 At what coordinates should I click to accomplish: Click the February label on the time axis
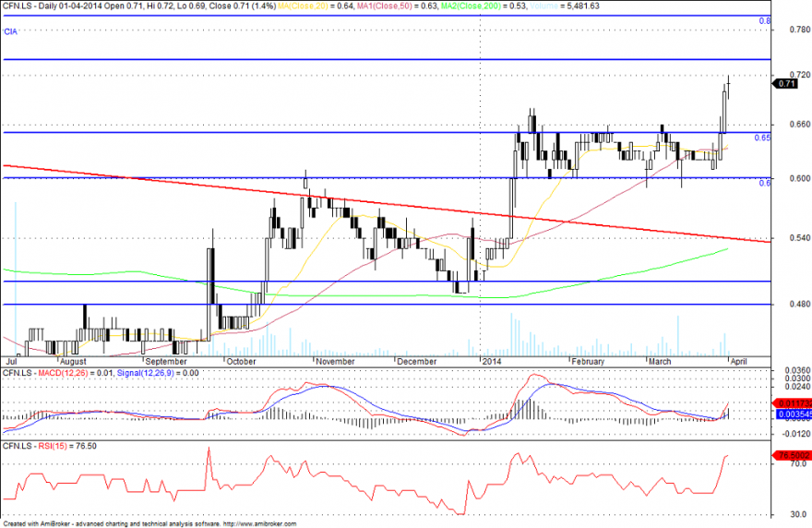click(588, 361)
